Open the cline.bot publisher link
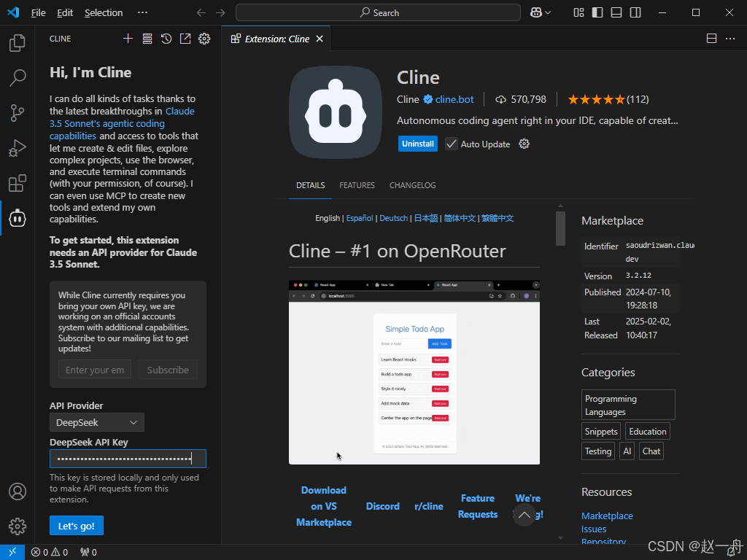This screenshot has width=747, height=560. pos(454,99)
